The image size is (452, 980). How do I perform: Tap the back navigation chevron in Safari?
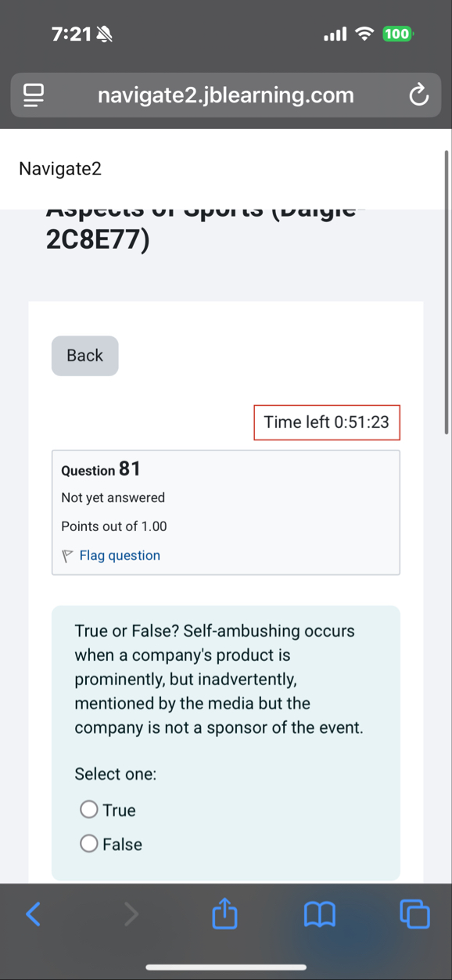tap(33, 914)
